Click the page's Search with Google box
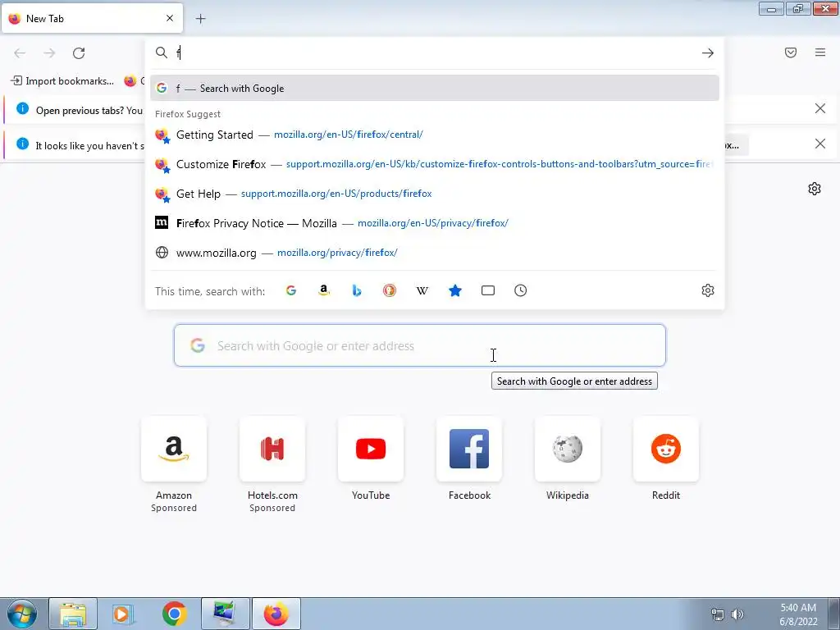 click(x=419, y=345)
